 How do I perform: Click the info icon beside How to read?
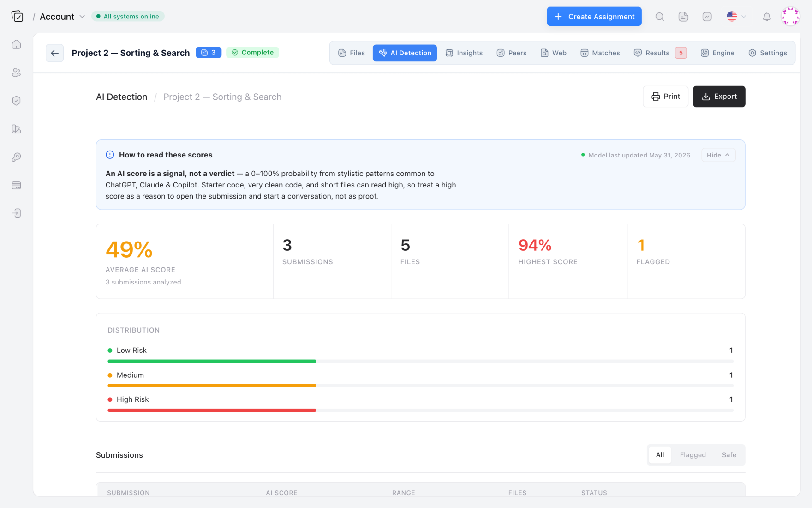110,155
